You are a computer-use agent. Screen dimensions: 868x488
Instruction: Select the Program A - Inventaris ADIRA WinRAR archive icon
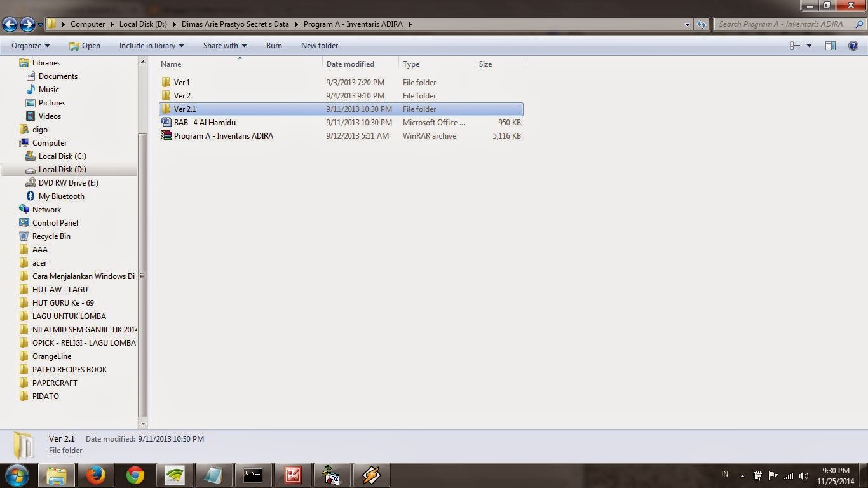pyautogui.click(x=166, y=136)
